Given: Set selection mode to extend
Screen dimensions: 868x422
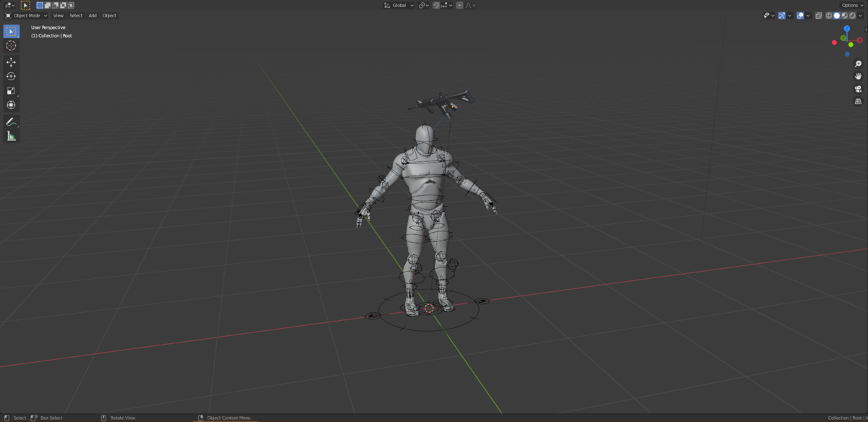Looking at the screenshot, I should point(48,5).
